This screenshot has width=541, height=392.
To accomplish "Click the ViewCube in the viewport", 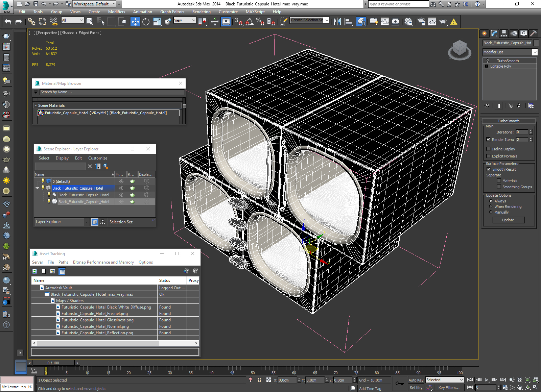I will [460, 50].
